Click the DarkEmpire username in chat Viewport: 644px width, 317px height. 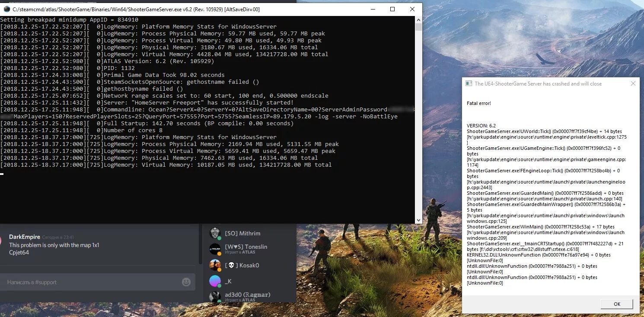[x=25, y=237]
